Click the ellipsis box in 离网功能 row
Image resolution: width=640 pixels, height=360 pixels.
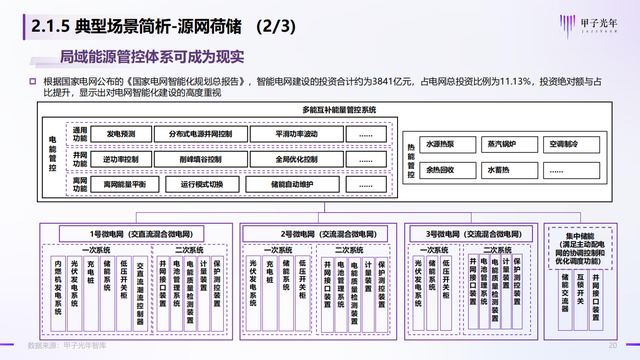pyautogui.click(x=366, y=184)
